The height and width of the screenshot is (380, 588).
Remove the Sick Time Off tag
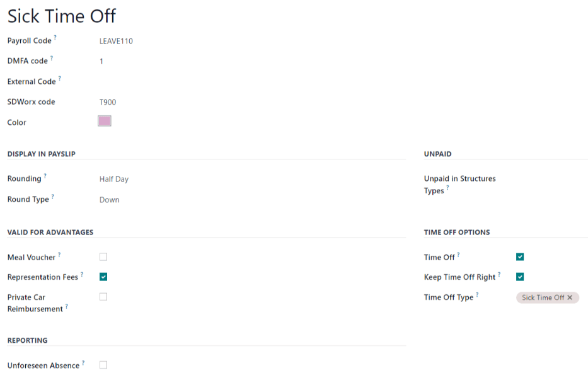point(571,297)
